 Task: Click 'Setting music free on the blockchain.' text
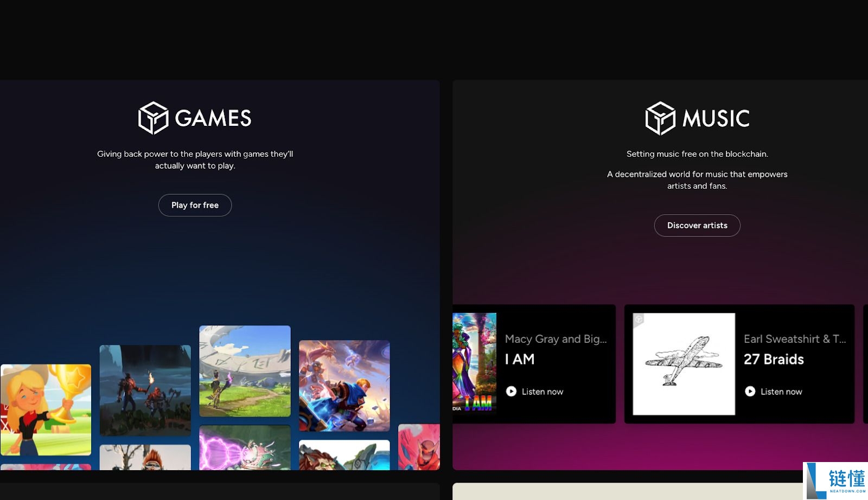[697, 154]
